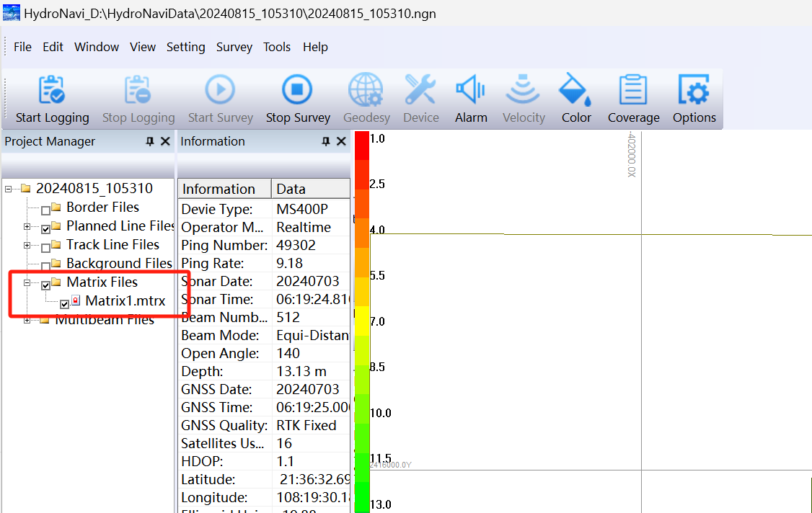The width and height of the screenshot is (812, 513).
Task: Uncheck the Planned Line Files checkbox
Action: pos(45,229)
